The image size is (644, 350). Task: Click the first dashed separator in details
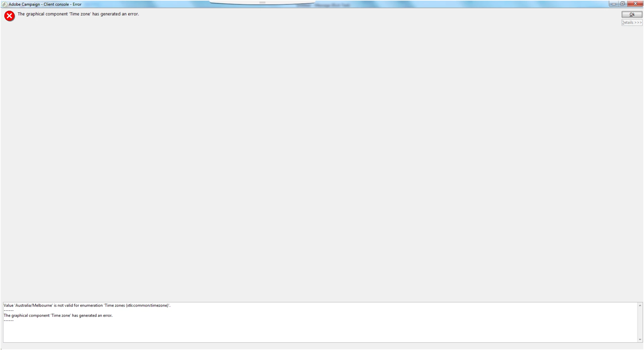click(x=9, y=310)
